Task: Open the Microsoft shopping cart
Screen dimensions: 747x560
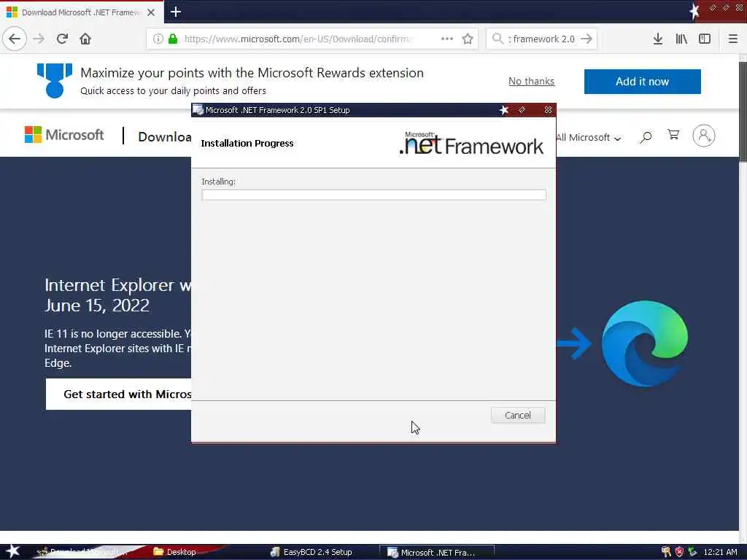Action: pyautogui.click(x=673, y=135)
